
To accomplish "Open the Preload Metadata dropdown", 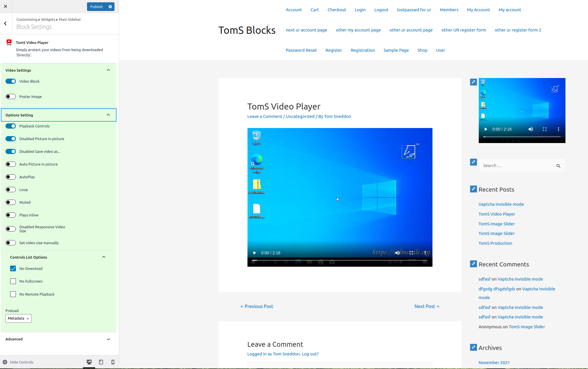I will click(x=18, y=318).
